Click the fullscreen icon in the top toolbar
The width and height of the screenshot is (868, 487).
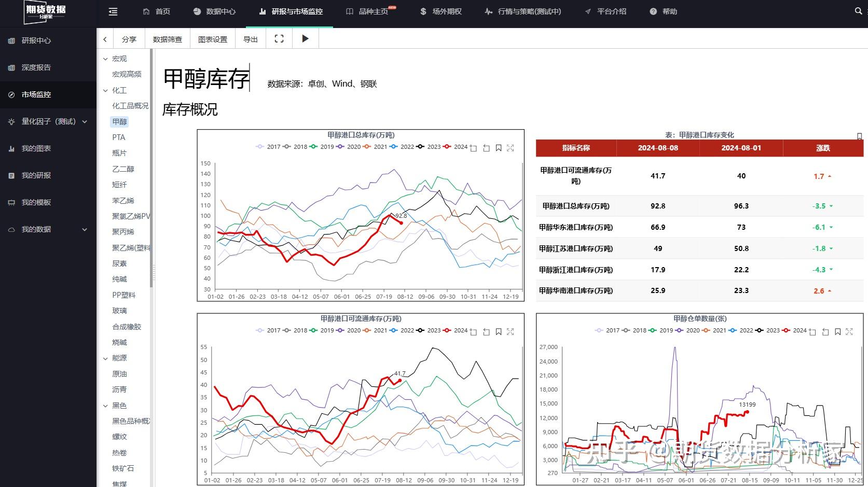click(279, 38)
